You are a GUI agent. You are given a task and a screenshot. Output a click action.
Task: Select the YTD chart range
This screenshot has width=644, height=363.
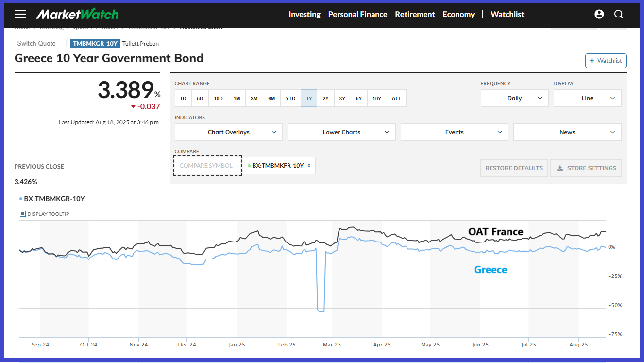point(290,98)
